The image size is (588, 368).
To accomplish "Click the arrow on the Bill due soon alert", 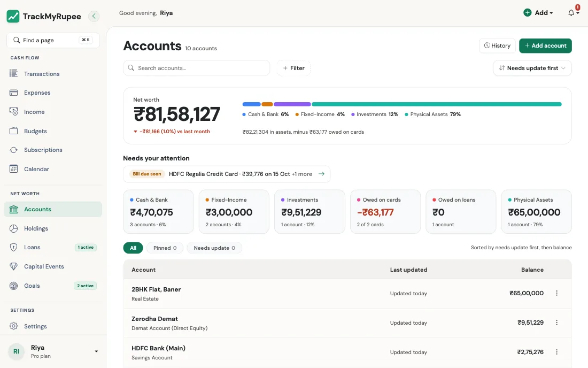I will 321,174.
